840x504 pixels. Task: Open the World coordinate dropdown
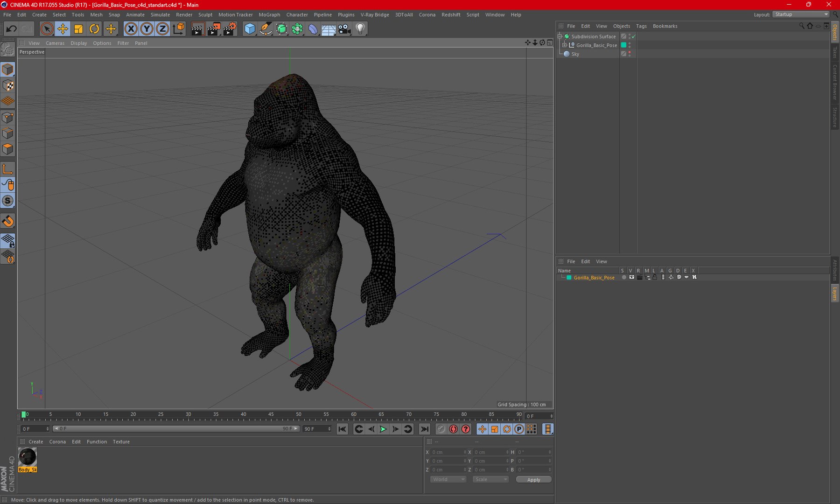point(448,479)
